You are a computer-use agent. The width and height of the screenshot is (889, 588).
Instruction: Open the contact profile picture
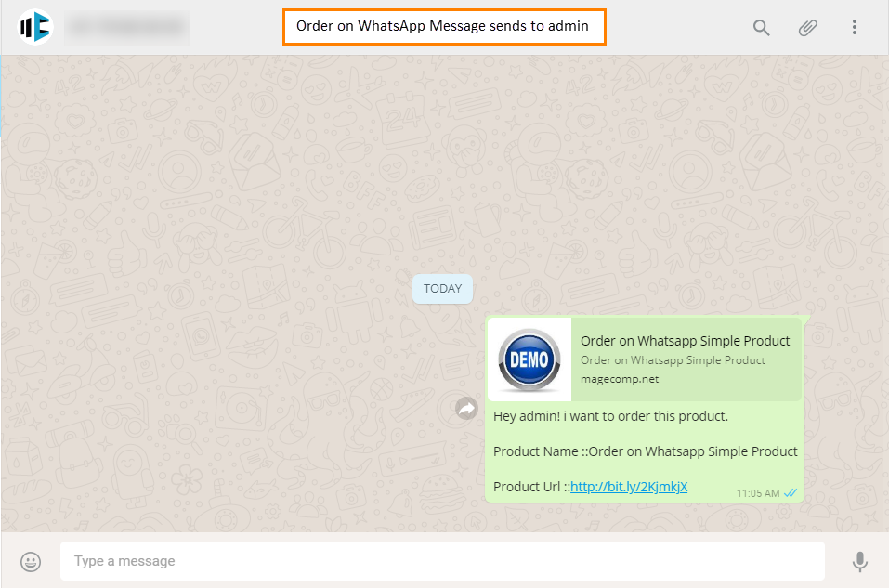(35, 27)
